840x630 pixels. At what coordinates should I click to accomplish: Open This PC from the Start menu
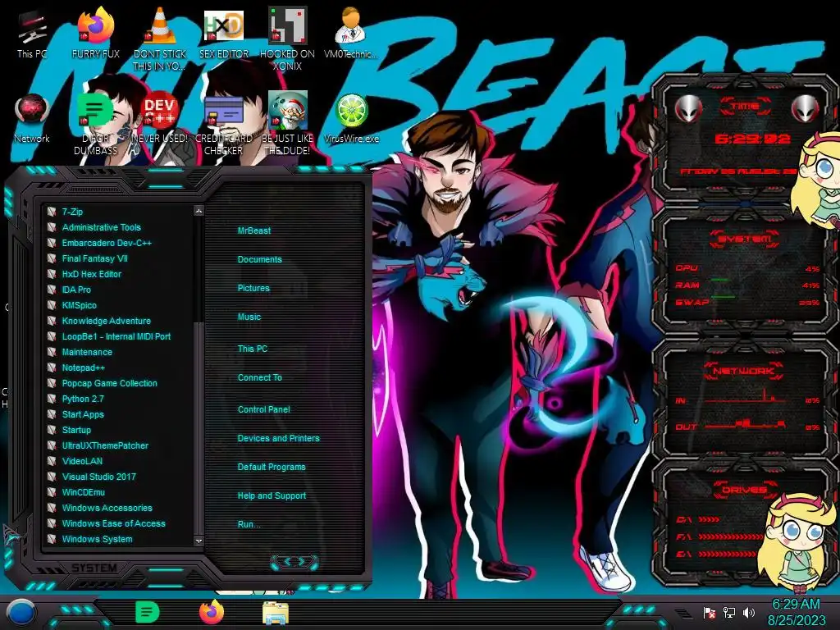[x=253, y=348]
